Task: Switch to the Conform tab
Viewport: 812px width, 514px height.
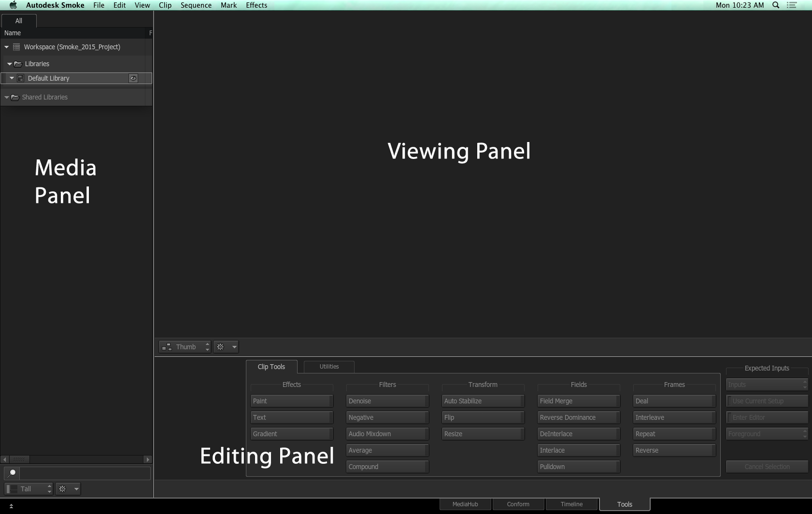Action: click(x=518, y=504)
